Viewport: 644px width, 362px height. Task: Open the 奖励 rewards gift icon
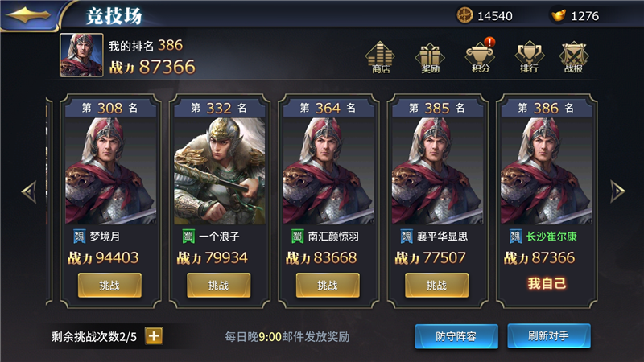[430, 58]
